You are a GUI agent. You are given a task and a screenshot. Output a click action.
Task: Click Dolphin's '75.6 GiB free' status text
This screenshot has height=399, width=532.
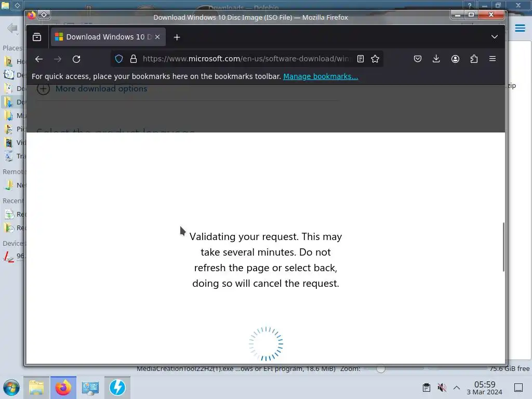(510, 369)
